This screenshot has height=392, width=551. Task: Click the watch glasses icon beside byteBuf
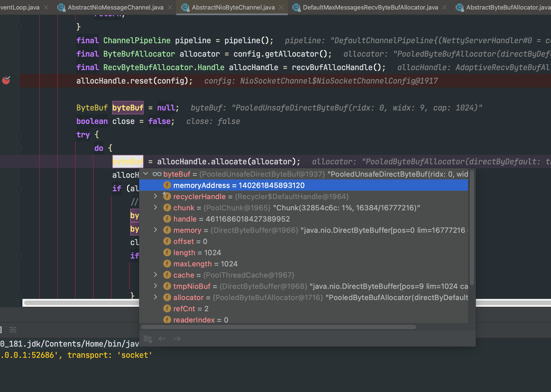point(157,174)
